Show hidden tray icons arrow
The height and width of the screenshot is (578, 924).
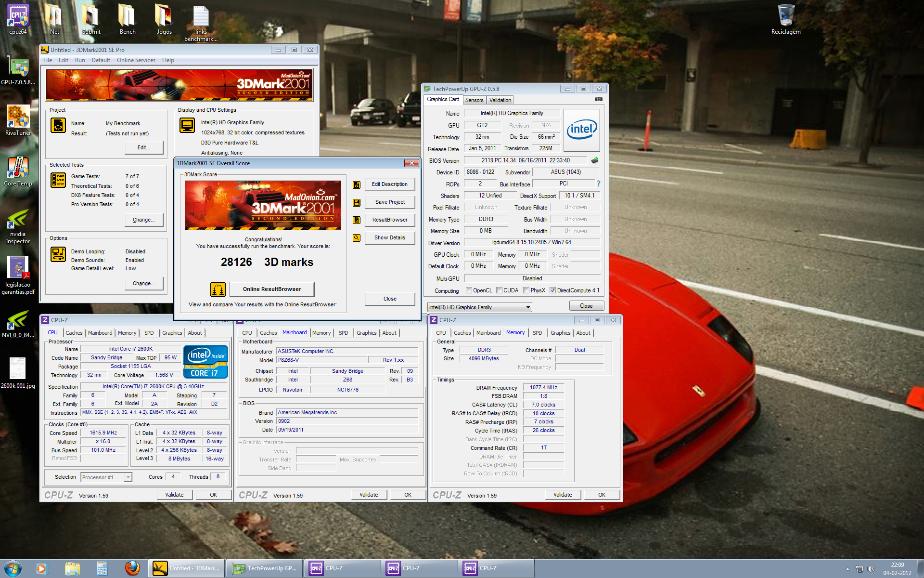[x=847, y=569]
